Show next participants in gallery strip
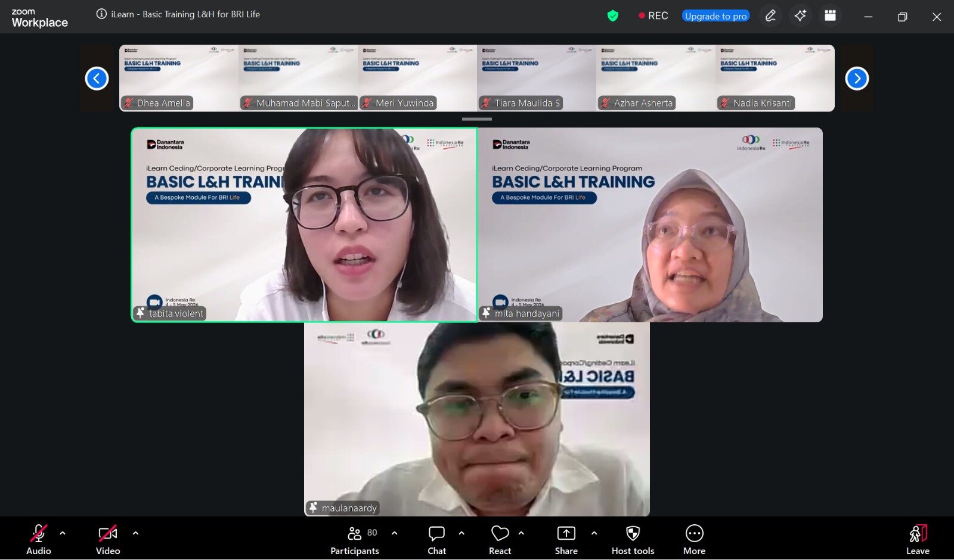954x560 pixels. click(857, 78)
